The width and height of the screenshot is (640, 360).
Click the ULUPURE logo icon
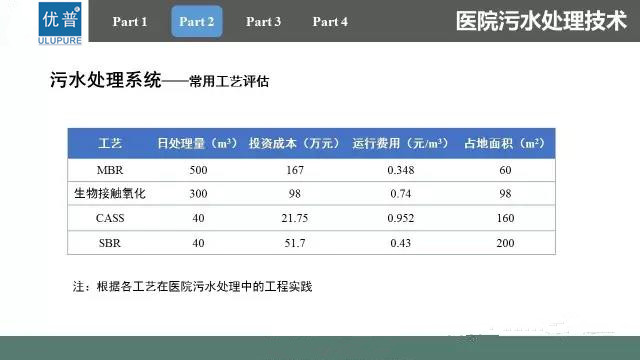coord(60,23)
